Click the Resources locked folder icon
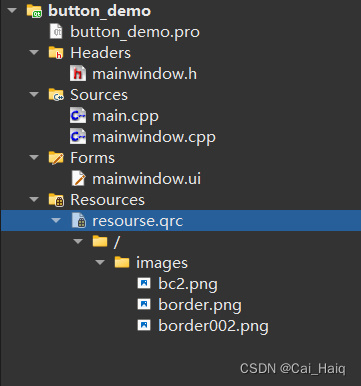The width and height of the screenshot is (361, 386). 56,200
